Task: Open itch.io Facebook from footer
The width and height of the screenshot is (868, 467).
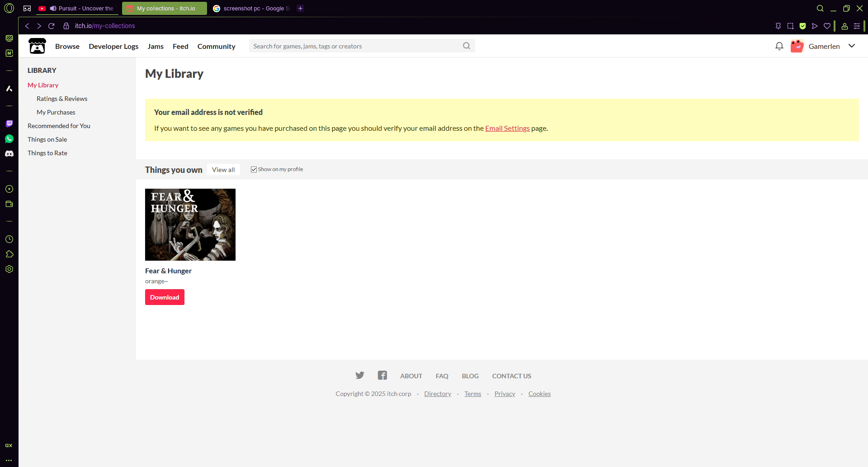Action: [382, 375]
